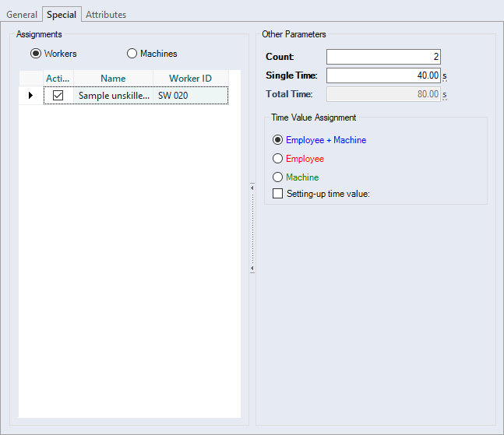This screenshot has width=504, height=435.
Task: Enable the Setting-up time value checkbox
Action: 278,194
